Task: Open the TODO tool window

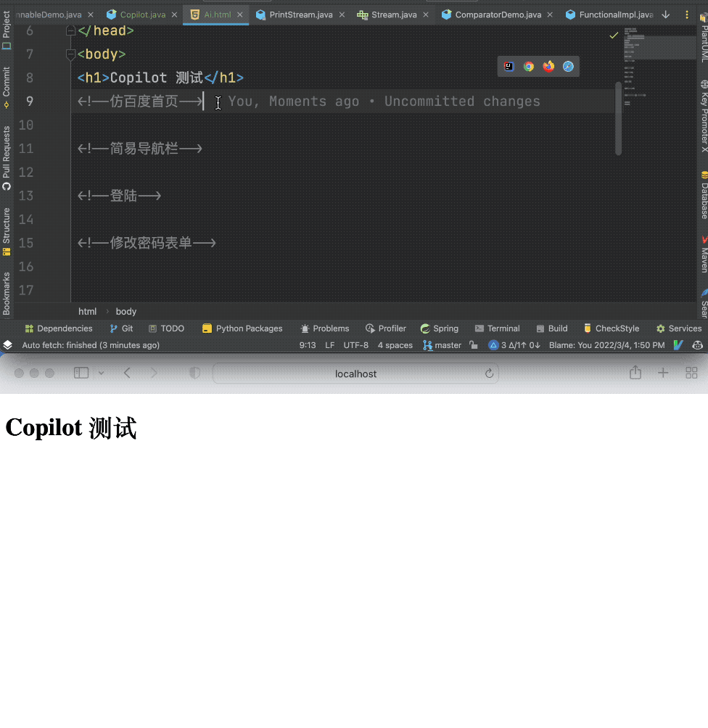Action: tap(166, 328)
